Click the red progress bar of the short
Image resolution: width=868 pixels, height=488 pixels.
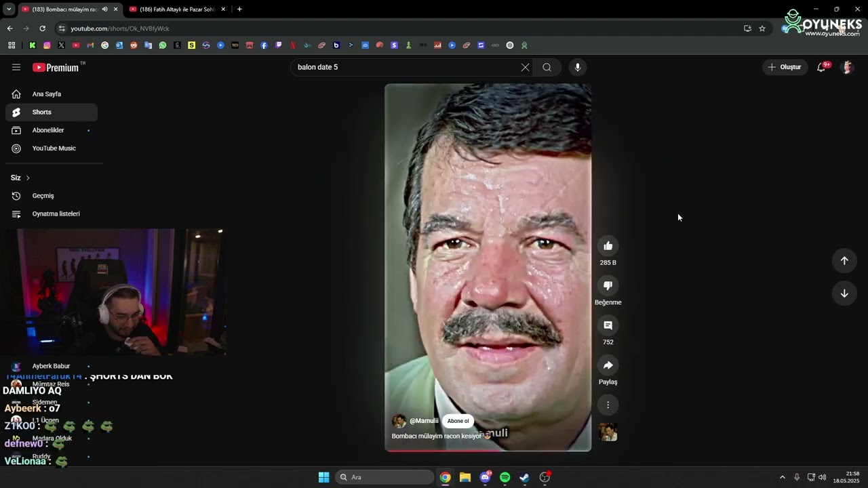coord(488,450)
